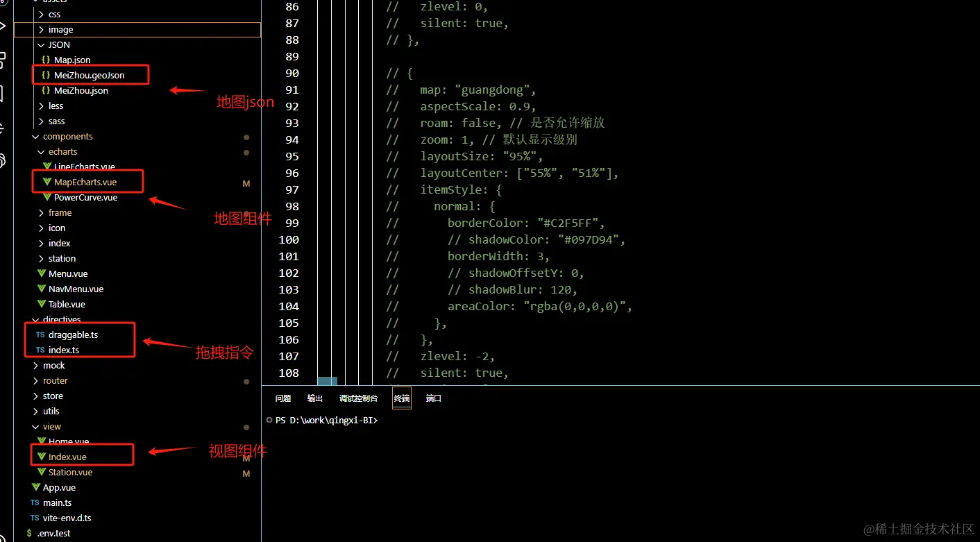Select the router folder
Screen dimensions: 980x542
tap(56, 381)
